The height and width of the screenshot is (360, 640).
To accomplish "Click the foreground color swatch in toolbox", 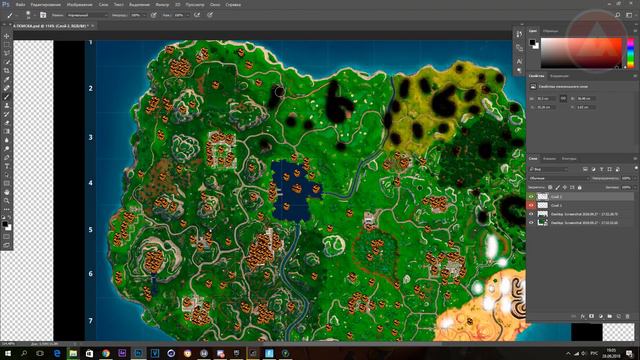I will [x=5, y=224].
